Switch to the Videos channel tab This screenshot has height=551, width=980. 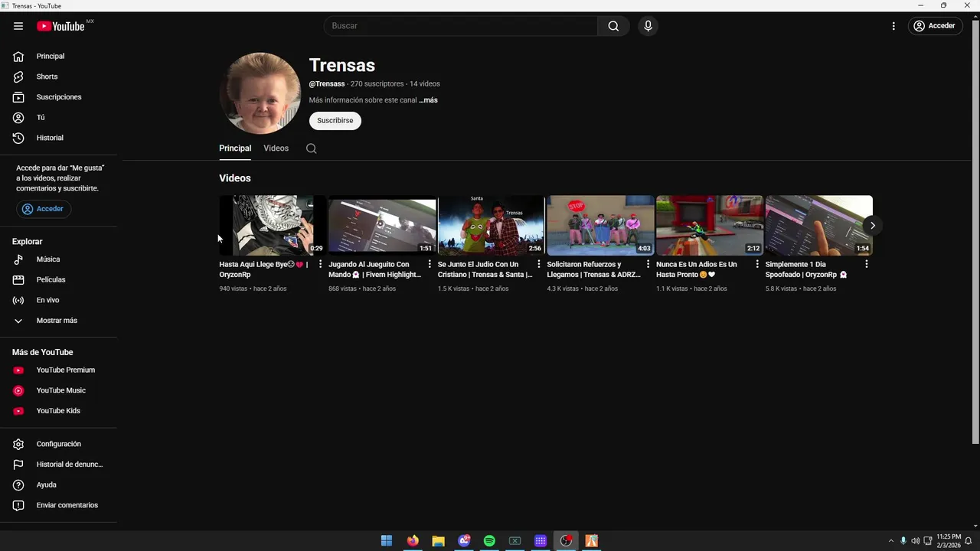276,148
